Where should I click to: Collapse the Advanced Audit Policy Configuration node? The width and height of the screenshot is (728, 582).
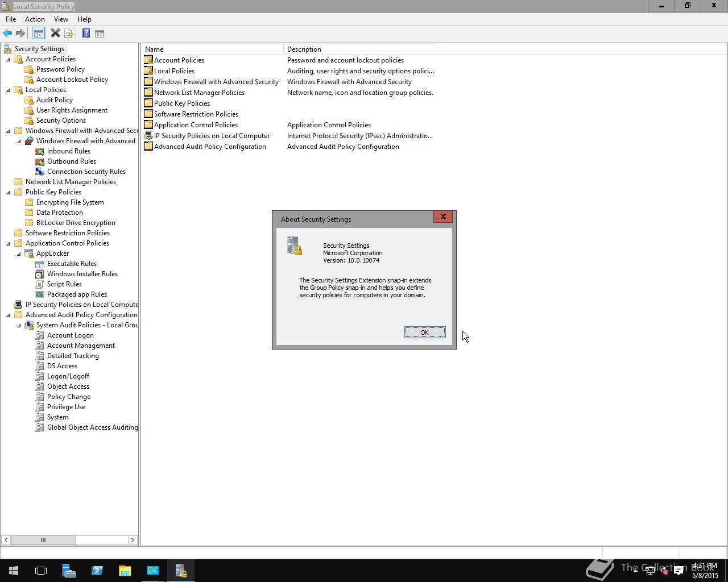tap(8, 315)
